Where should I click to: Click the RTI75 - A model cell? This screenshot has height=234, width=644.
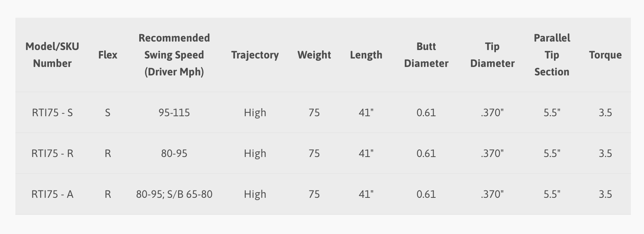point(52,194)
